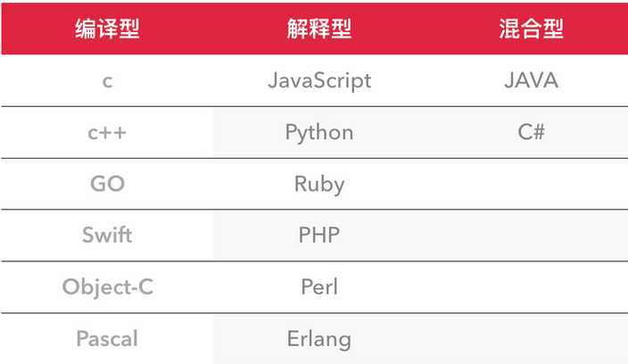The width and height of the screenshot is (628, 364).
Task: Click the JAVA cell
Action: pyautogui.click(x=531, y=81)
